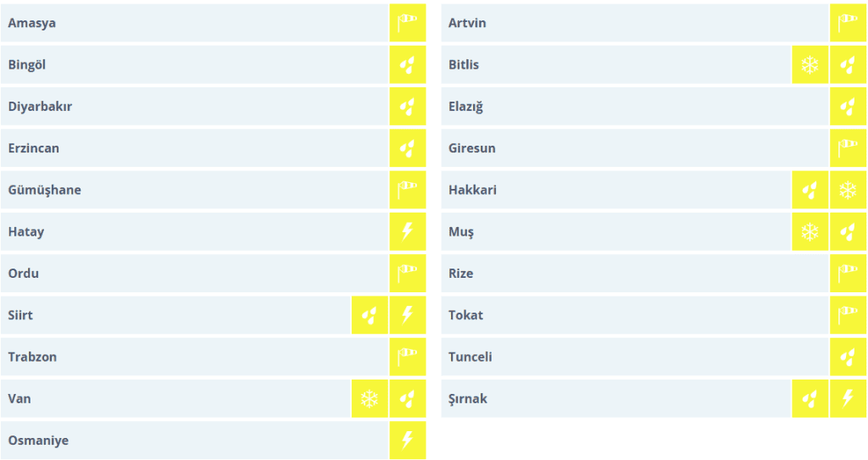Click the Gümüşhane province name

point(45,190)
